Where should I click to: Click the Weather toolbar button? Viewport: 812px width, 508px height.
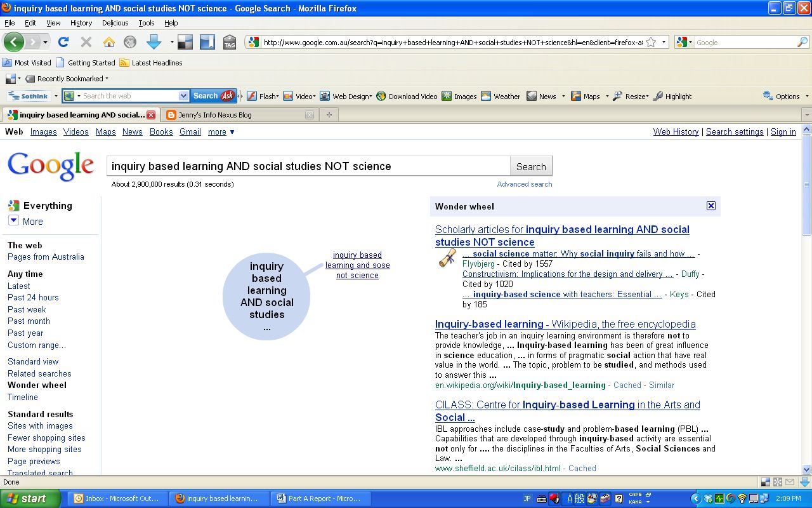pos(501,97)
